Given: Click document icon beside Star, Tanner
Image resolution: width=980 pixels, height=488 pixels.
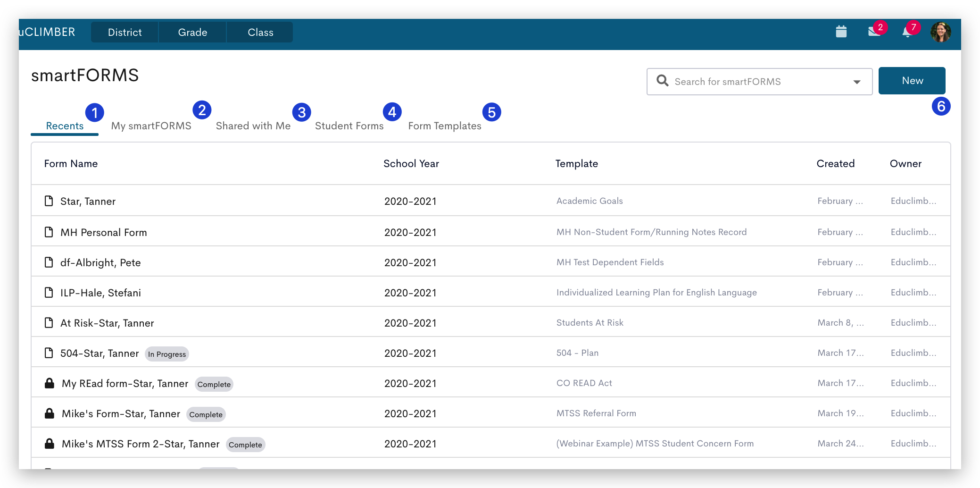Looking at the screenshot, I should [49, 201].
